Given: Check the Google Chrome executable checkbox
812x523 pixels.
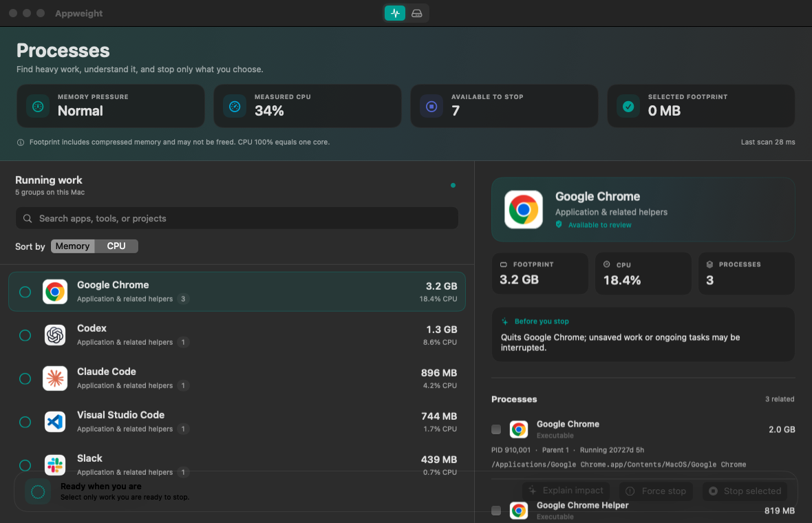Looking at the screenshot, I should [x=496, y=429].
